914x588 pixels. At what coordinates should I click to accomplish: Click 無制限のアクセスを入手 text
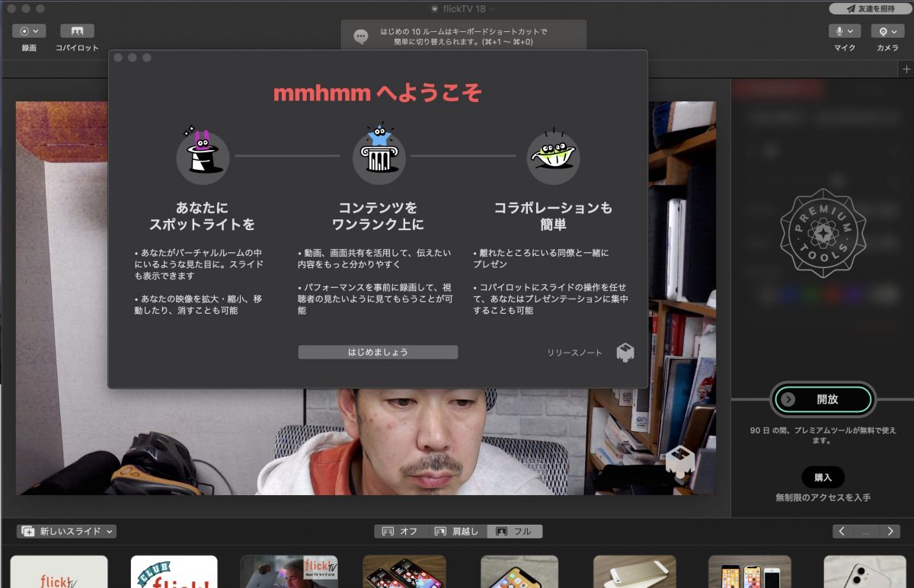(823, 497)
